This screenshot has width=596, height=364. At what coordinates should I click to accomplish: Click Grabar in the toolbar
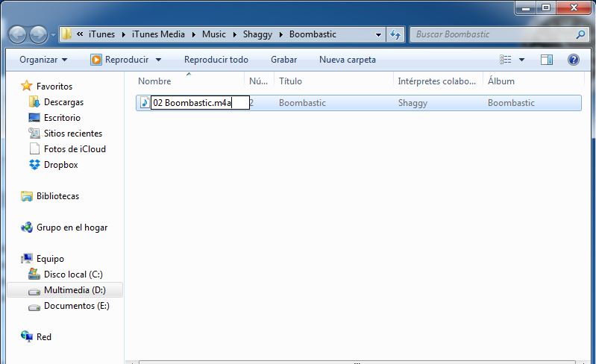click(x=283, y=60)
